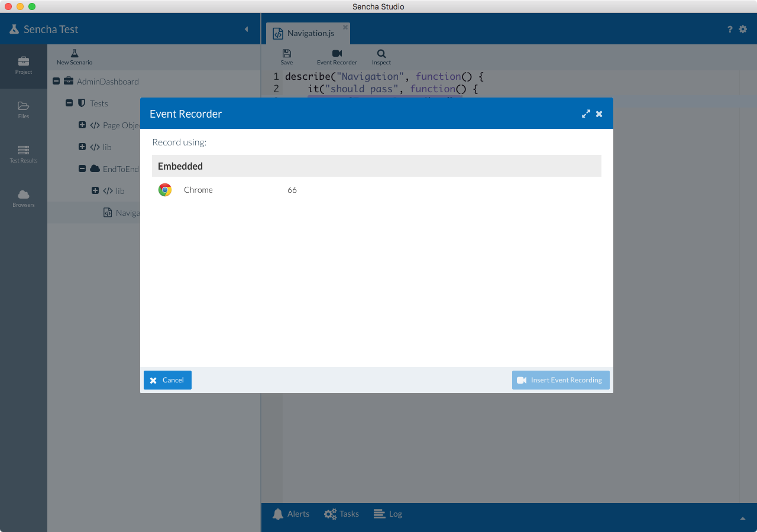
Task: Open the help question mark icon
Action: tap(730, 30)
